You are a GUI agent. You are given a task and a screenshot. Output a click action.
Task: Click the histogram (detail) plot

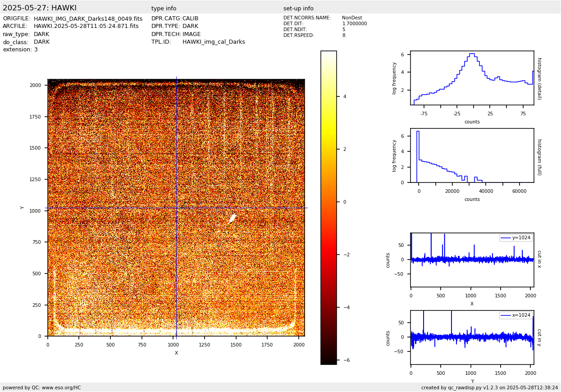[x=472, y=78]
